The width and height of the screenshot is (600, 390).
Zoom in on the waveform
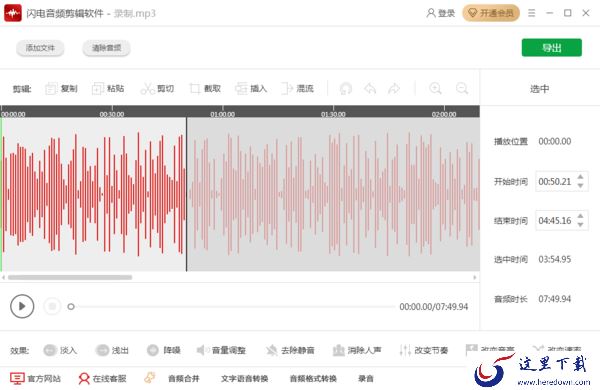(x=435, y=88)
